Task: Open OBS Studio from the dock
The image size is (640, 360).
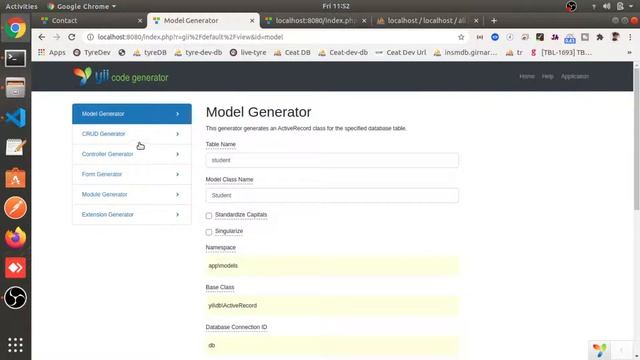Action: [x=16, y=298]
